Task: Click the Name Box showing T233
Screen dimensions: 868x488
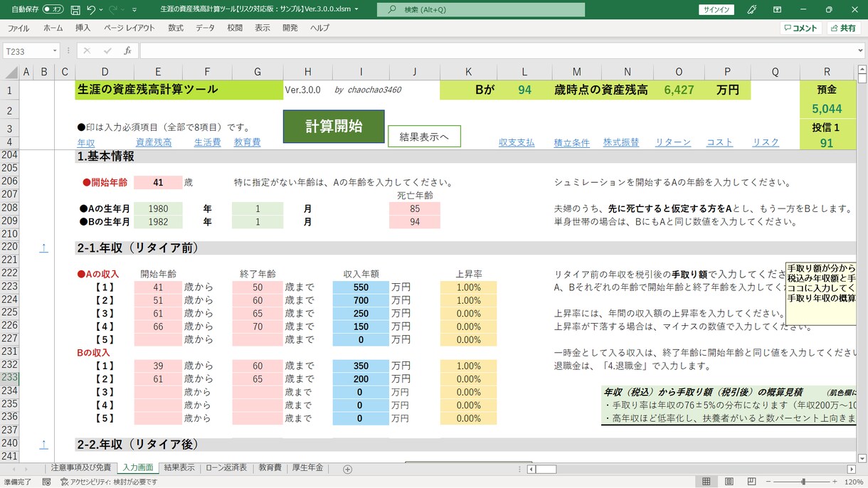Action: (27, 51)
